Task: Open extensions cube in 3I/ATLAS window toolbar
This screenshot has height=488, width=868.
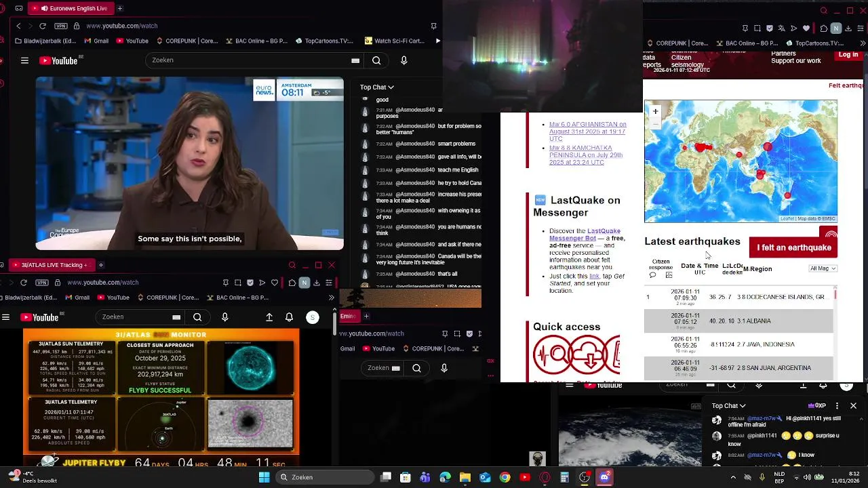Action: 292,283
